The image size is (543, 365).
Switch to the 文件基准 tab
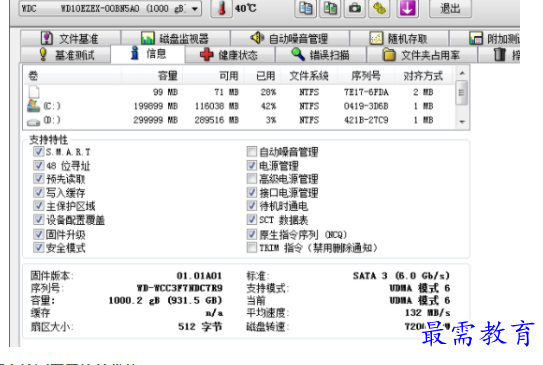pos(70,38)
